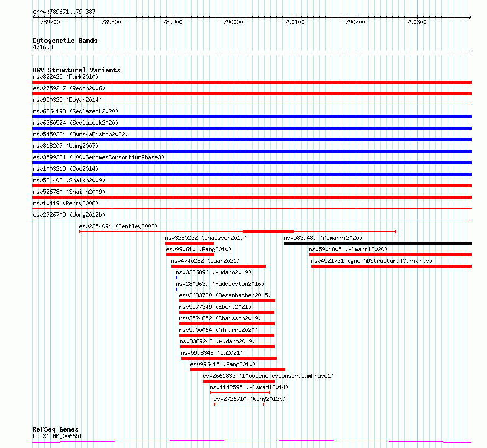Click the CPLX1|NM_006651 gene label

point(57,436)
